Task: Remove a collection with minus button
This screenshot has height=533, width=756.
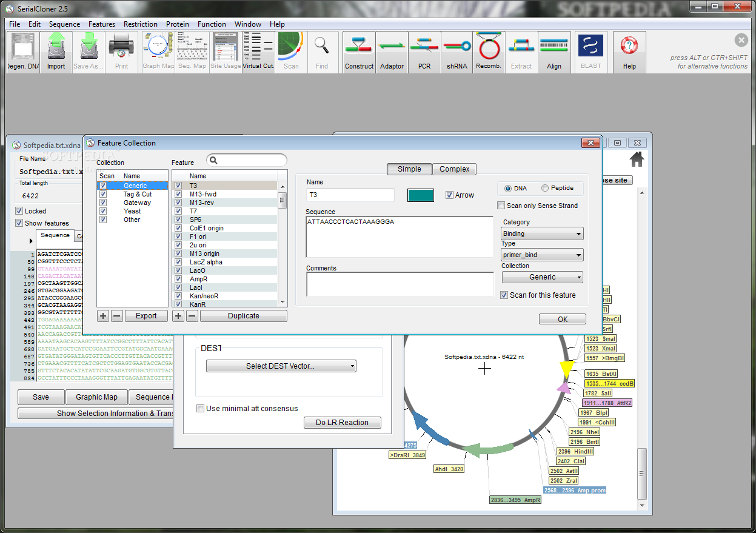Action: coord(117,316)
